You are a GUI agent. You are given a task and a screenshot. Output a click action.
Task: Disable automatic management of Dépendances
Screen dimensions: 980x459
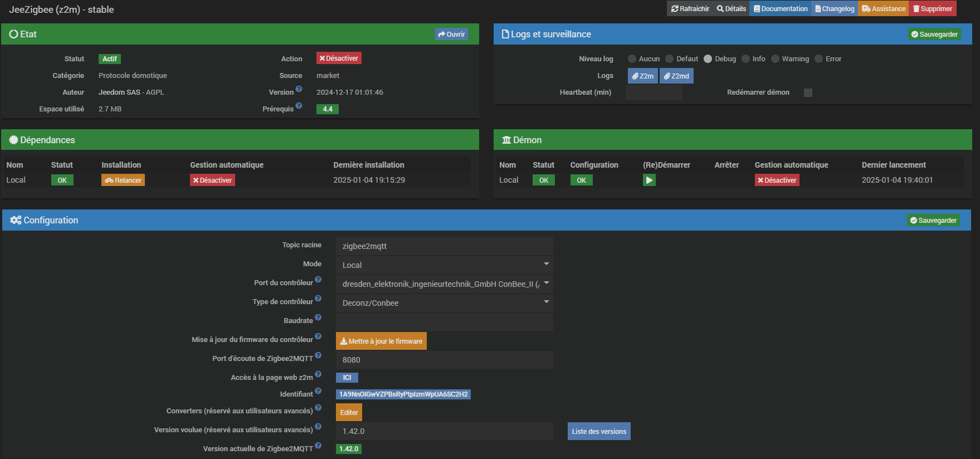212,180
